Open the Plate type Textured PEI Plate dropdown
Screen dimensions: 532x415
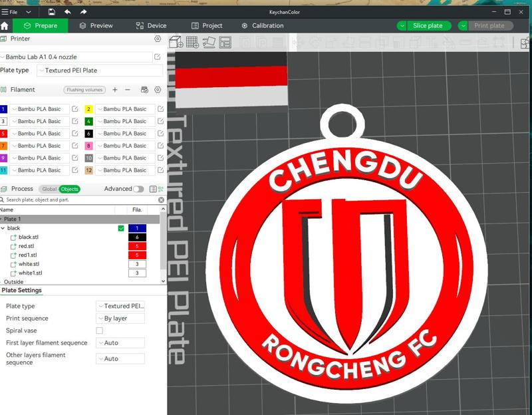[100, 70]
